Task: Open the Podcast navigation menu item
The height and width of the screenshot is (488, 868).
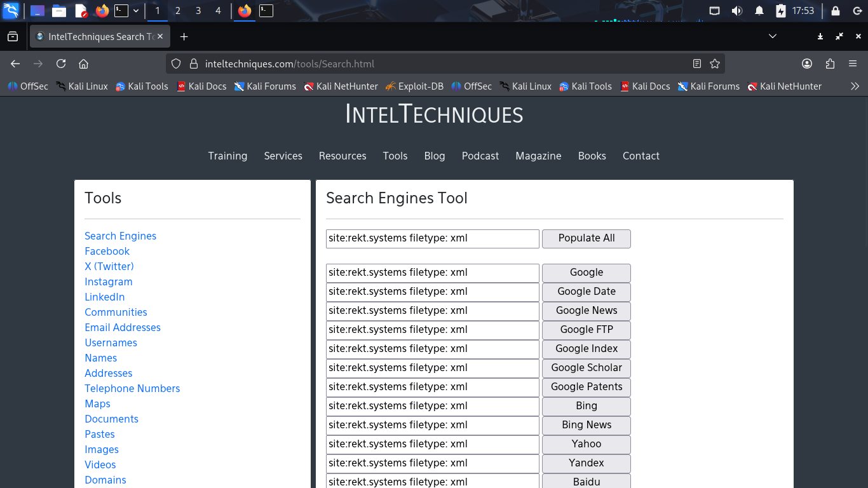Action: 480,156
